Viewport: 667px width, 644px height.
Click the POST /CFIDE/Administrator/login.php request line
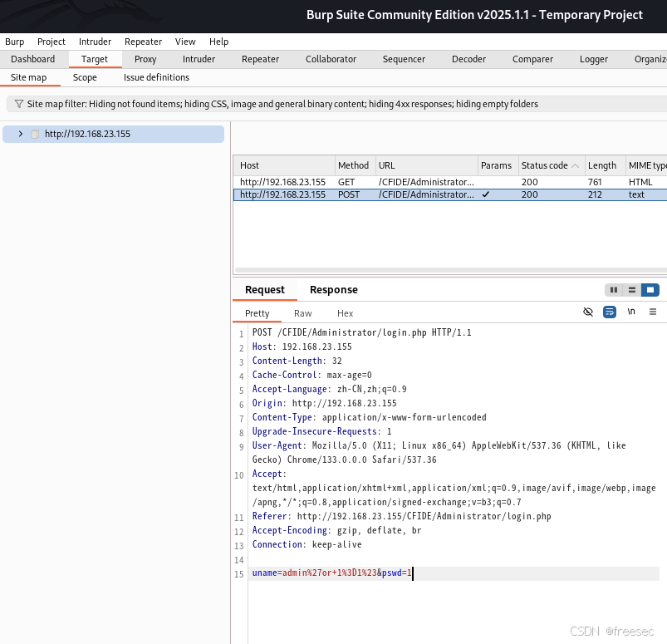[x=361, y=332]
